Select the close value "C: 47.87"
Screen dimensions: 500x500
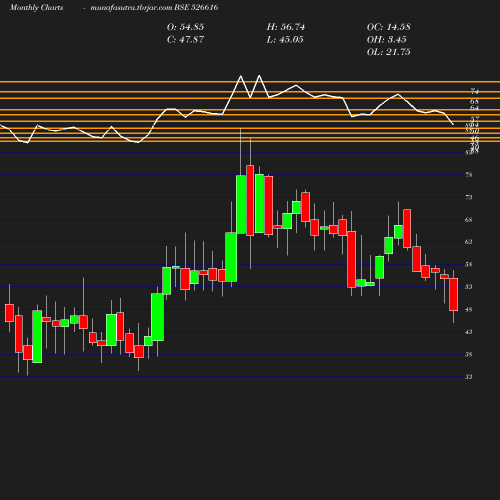coord(185,40)
